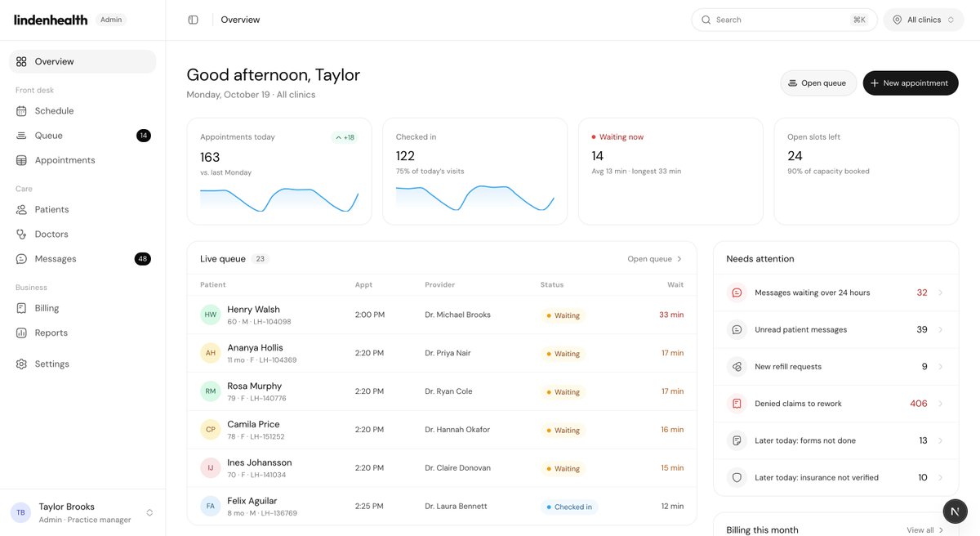The width and height of the screenshot is (980, 536).
Task: Click the Checked in sparkline chart
Action: point(475,199)
